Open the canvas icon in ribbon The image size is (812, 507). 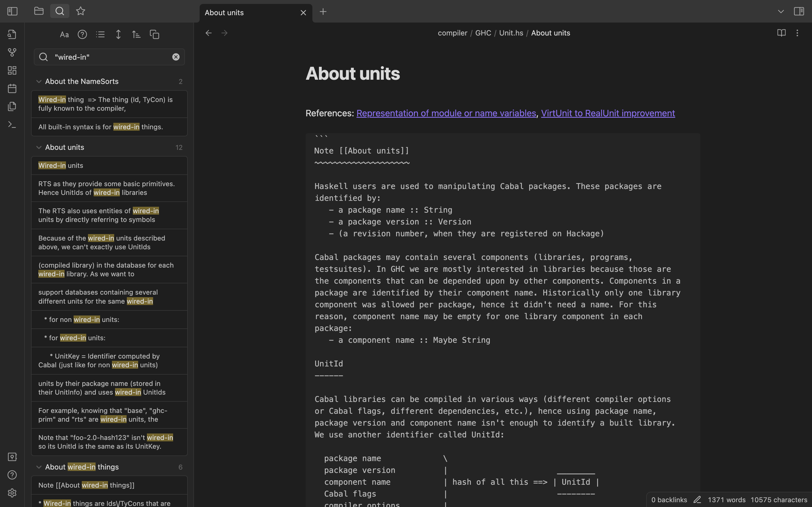[x=12, y=70]
